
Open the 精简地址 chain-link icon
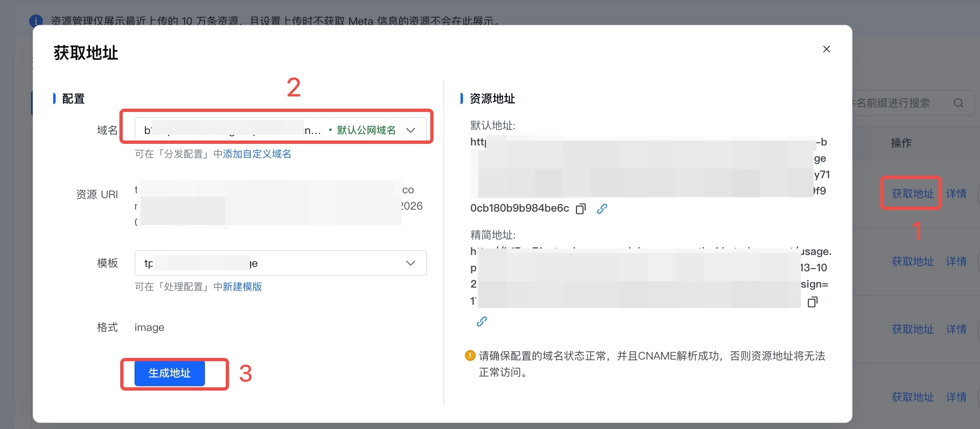pos(482,322)
